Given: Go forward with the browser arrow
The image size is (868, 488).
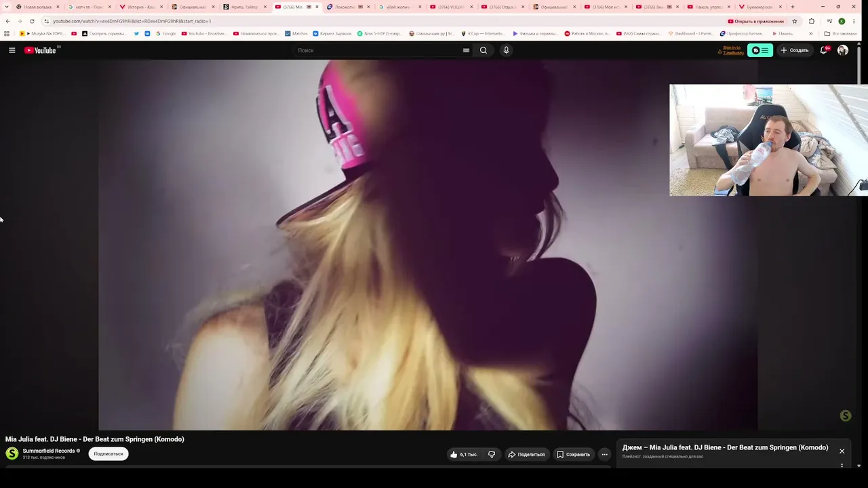Looking at the screenshot, I should tap(20, 21).
